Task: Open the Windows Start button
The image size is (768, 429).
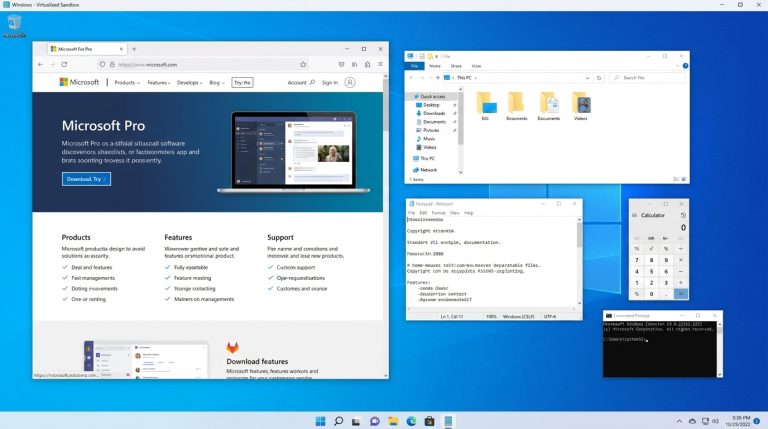Action: [x=320, y=421]
